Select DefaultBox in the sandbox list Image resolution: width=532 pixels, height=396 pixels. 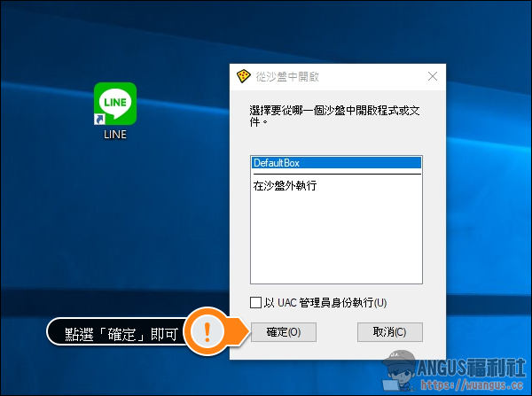pyautogui.click(x=336, y=163)
